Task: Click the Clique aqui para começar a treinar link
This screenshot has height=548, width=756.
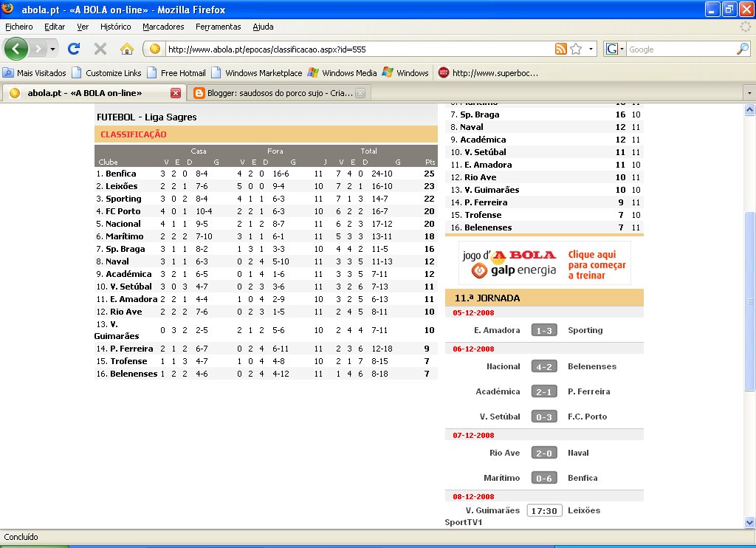Action: point(597,265)
